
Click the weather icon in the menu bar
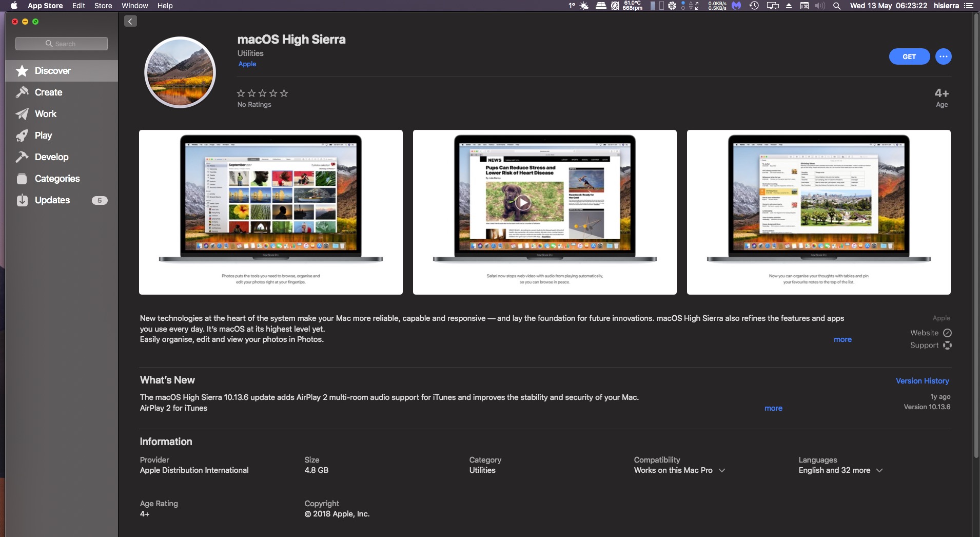pyautogui.click(x=584, y=6)
